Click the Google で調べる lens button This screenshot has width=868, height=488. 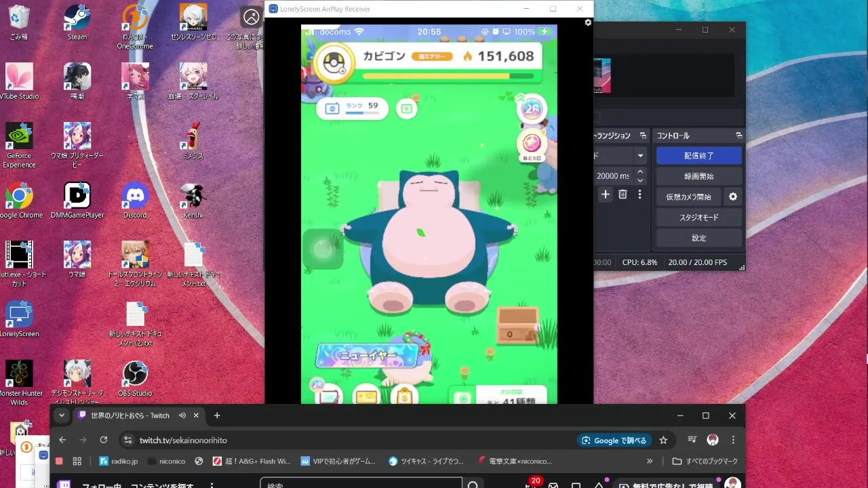coord(614,441)
